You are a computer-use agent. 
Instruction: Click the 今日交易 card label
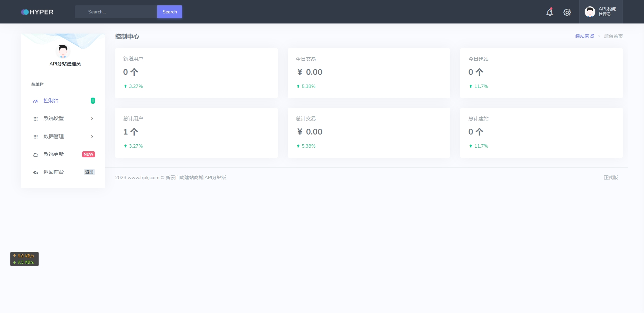[x=306, y=59]
